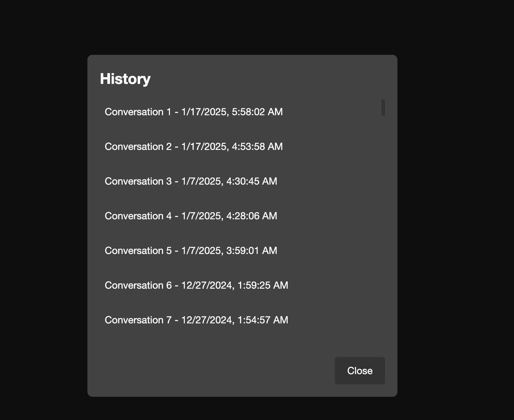514x420 pixels.
Task: Open Conversation 3 entry
Action: tap(191, 181)
